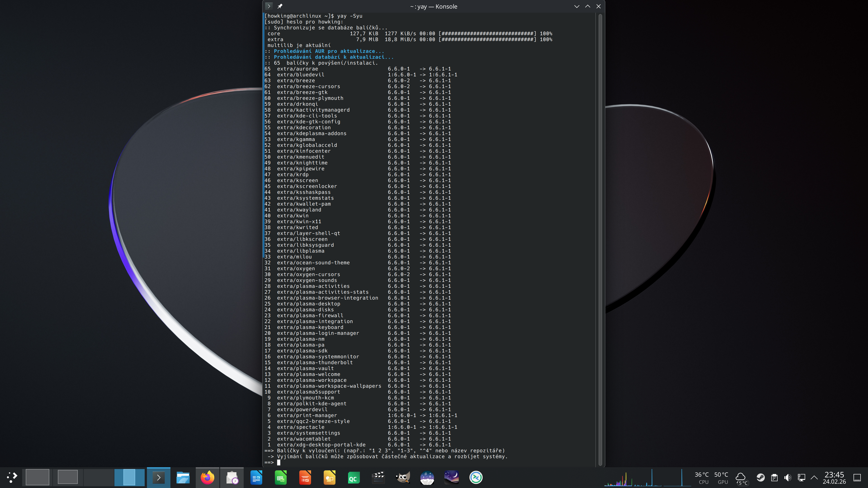This screenshot has width=868, height=488.
Task: Launch LibreOffice Calc from taskbar
Action: [x=281, y=477]
